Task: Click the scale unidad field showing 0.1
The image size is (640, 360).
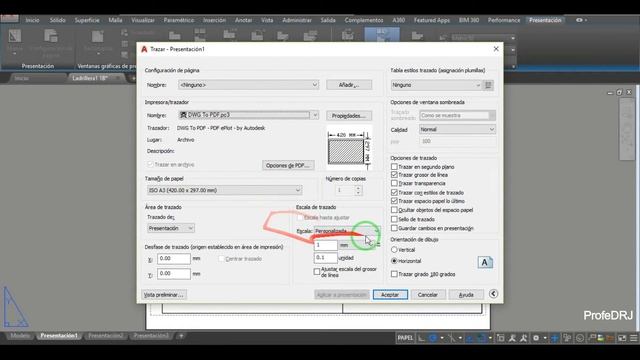Action: (325, 258)
